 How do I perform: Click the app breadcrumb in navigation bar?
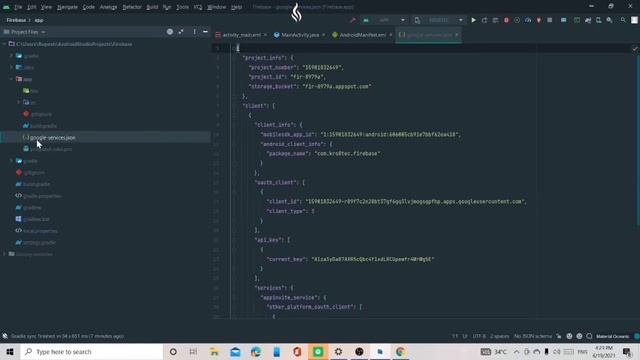click(39, 20)
